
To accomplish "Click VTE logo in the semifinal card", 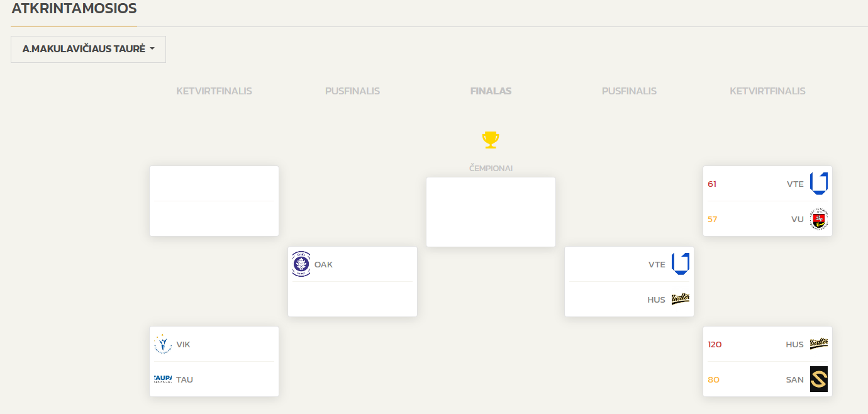I will pyautogui.click(x=681, y=264).
